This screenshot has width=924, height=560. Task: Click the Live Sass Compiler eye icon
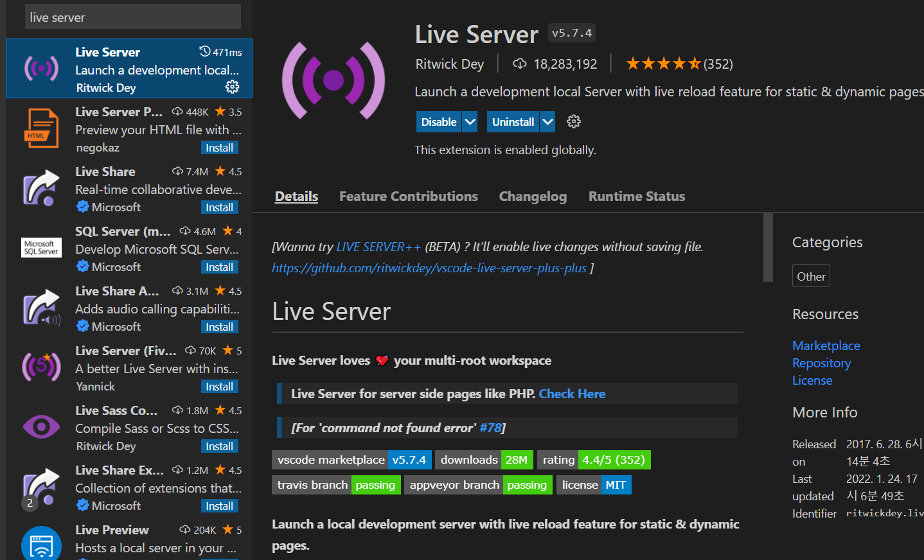click(x=40, y=427)
